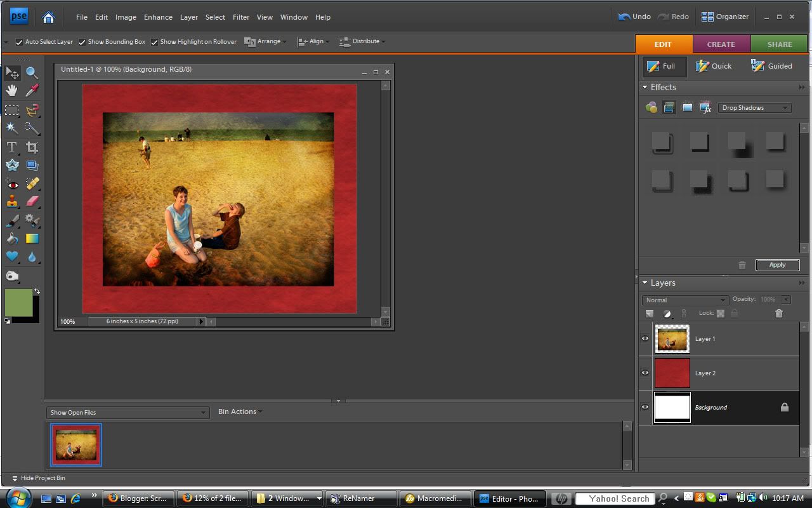Select the Hand tool
The height and width of the screenshot is (508, 812).
pyautogui.click(x=12, y=91)
